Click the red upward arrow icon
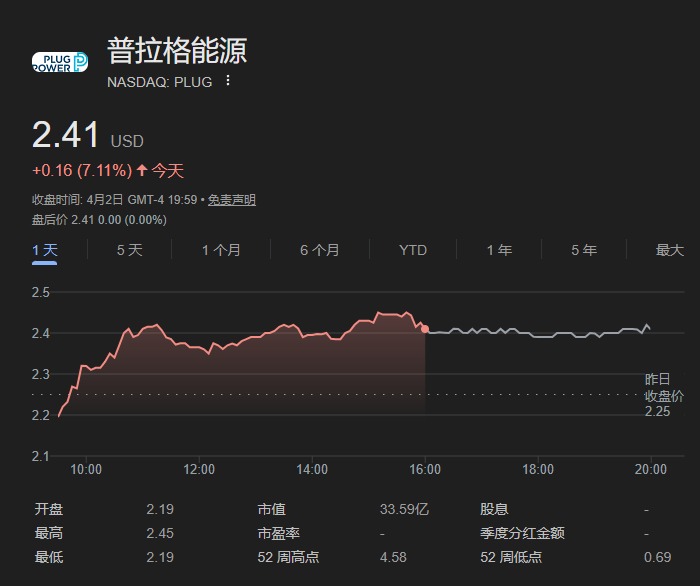The width and height of the screenshot is (700, 586). [x=141, y=171]
